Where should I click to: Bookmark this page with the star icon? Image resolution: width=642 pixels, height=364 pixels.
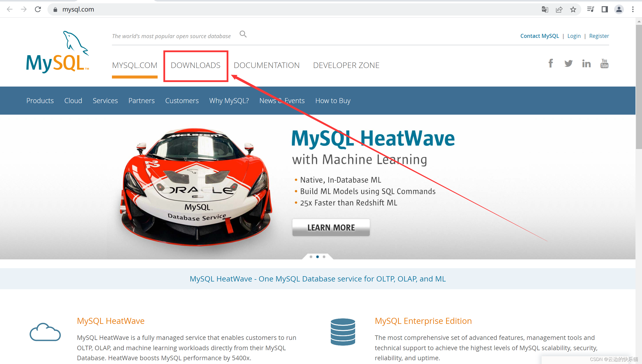tap(573, 10)
